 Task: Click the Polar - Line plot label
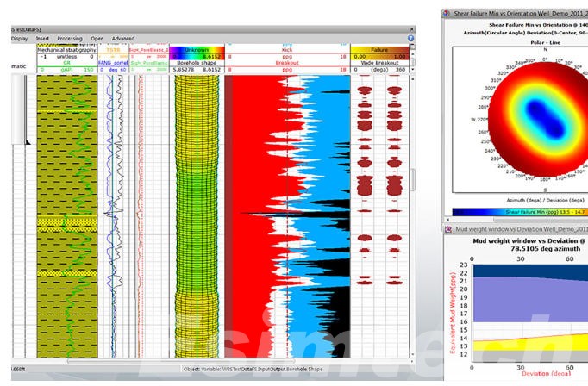tap(545, 43)
